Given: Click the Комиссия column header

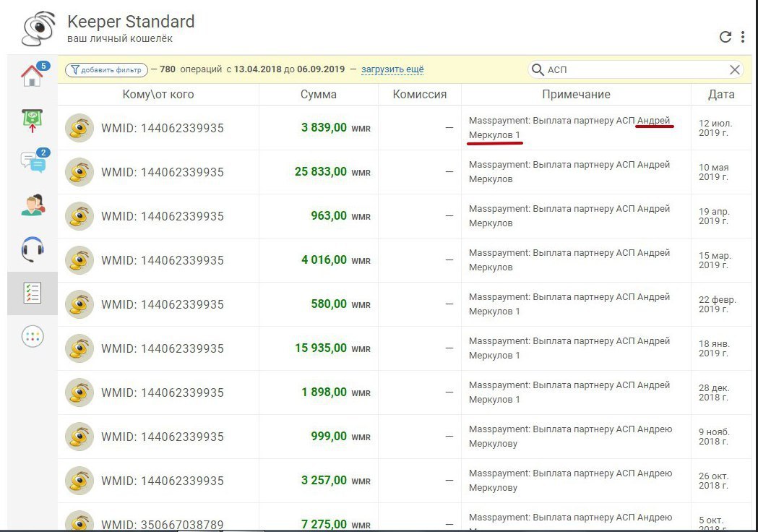Looking at the screenshot, I should click(420, 94).
